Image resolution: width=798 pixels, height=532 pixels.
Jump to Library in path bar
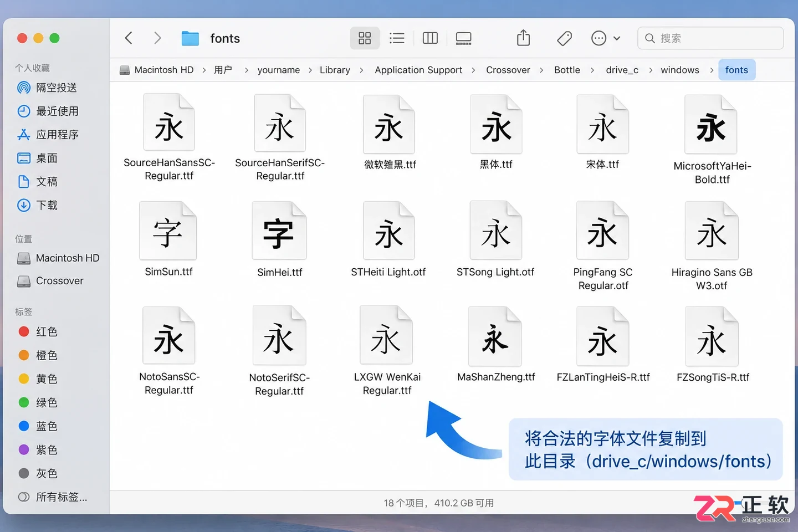(x=335, y=70)
